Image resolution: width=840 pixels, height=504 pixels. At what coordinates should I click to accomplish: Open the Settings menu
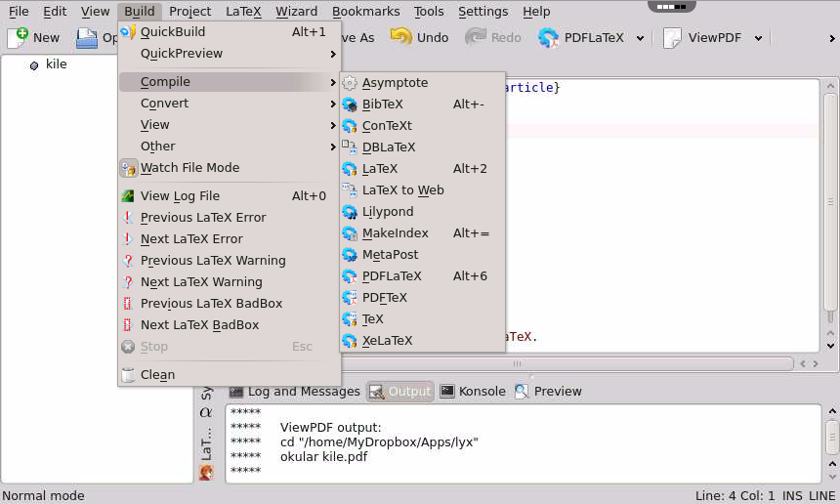[x=483, y=12]
